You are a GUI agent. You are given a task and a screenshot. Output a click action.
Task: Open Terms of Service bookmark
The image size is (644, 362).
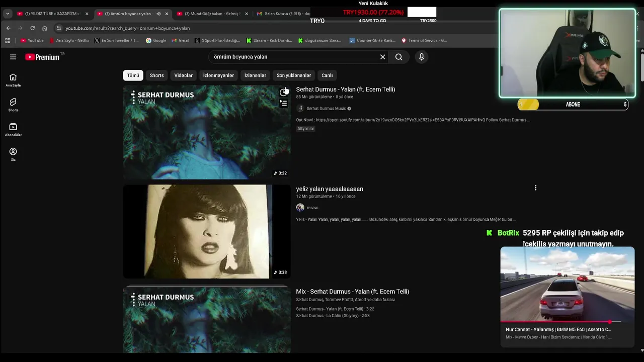(x=424, y=40)
